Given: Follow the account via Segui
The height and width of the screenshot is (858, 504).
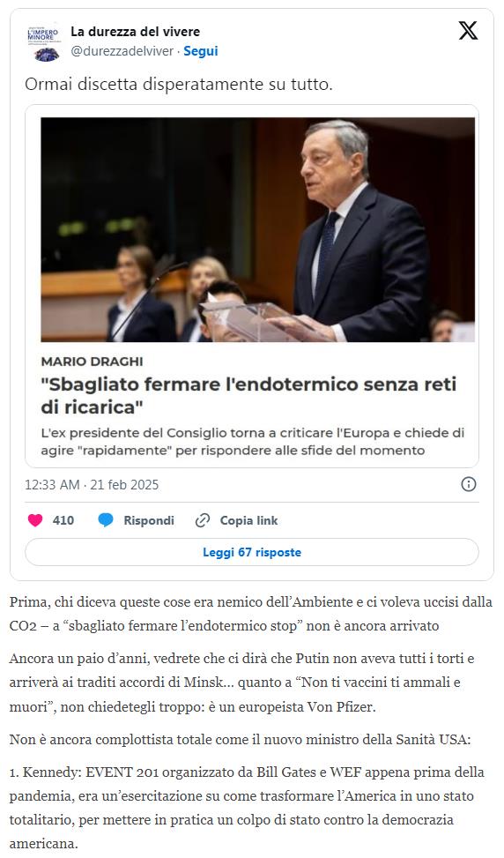Looking at the screenshot, I should coord(201,51).
